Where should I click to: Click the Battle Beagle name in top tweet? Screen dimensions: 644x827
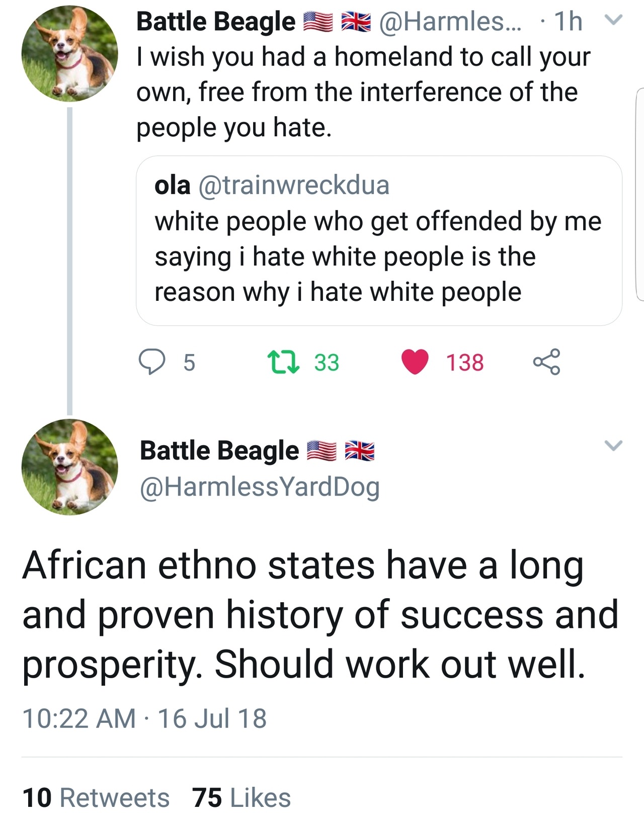point(216,22)
